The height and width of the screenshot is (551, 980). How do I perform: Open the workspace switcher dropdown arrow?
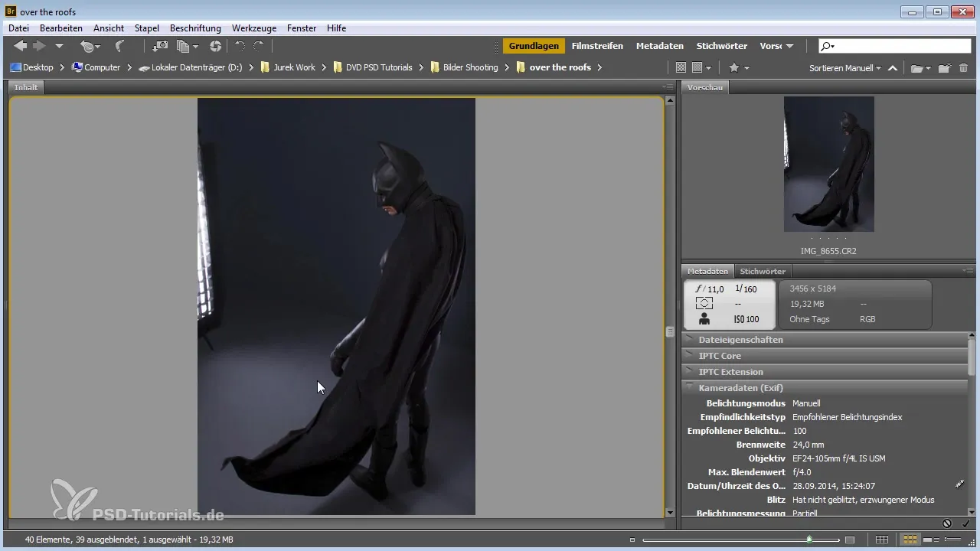(789, 47)
